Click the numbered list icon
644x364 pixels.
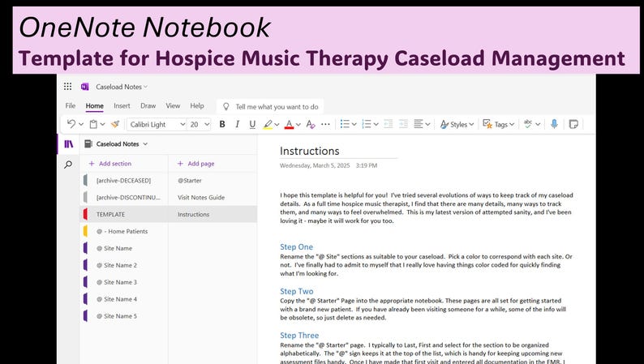[367, 124]
